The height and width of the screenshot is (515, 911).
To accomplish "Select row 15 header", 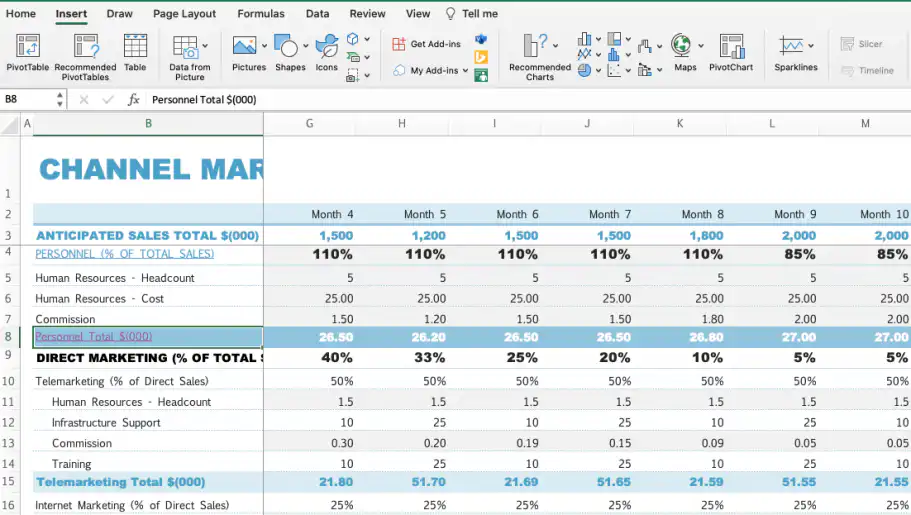I will pos(8,481).
